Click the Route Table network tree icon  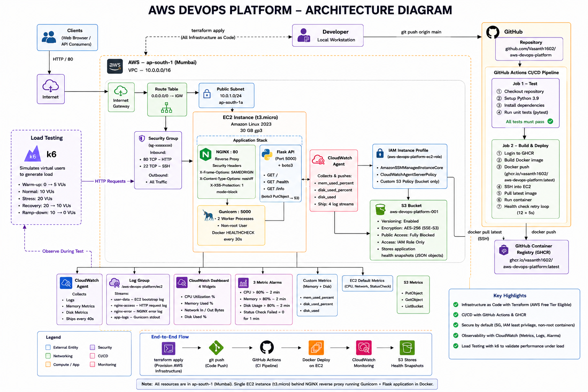167,108
